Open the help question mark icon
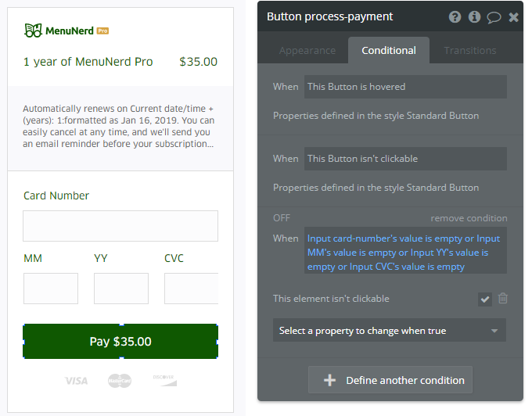Viewport: 532px width, 416px height. pos(455,16)
